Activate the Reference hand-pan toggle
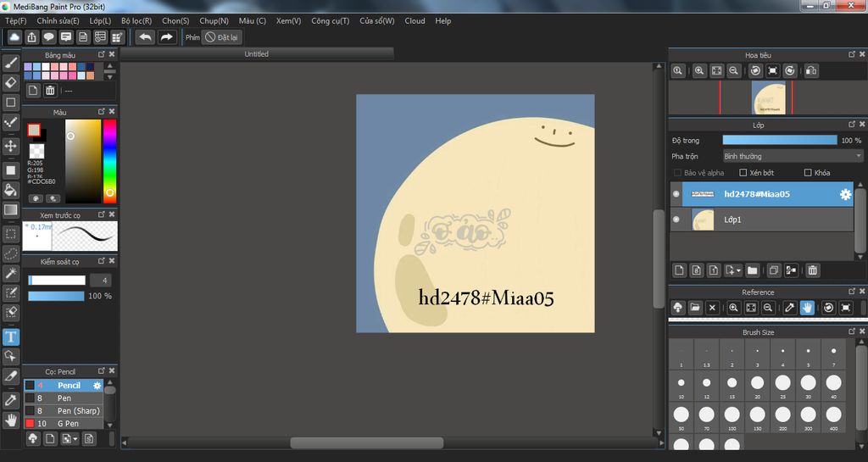Viewport: 868px width, 462px height. click(x=807, y=308)
